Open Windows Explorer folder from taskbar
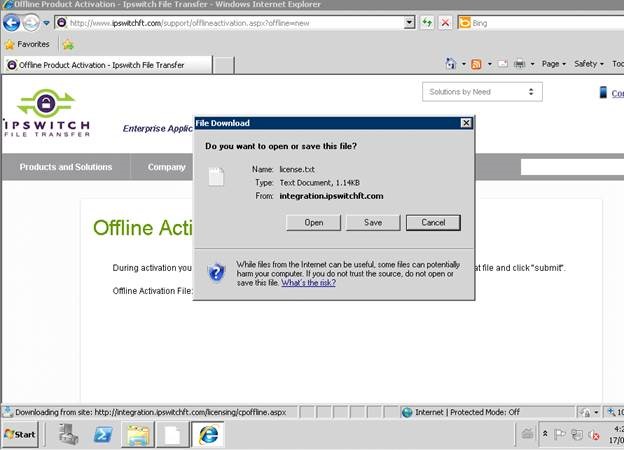624x450 pixels. [138, 434]
